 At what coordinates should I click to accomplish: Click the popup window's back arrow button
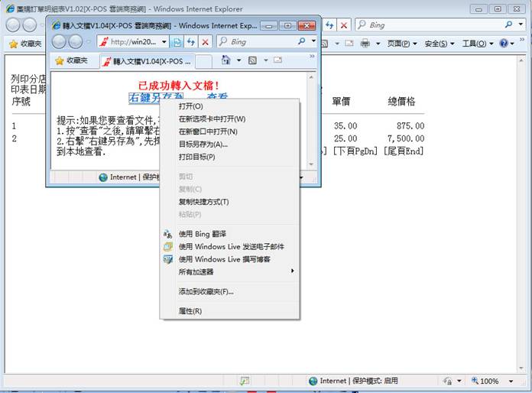pyautogui.click(x=58, y=41)
